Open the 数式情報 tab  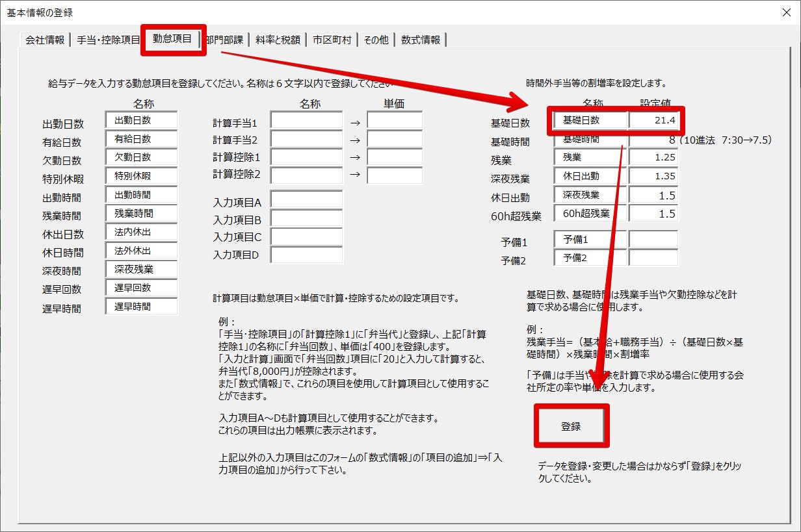click(421, 40)
